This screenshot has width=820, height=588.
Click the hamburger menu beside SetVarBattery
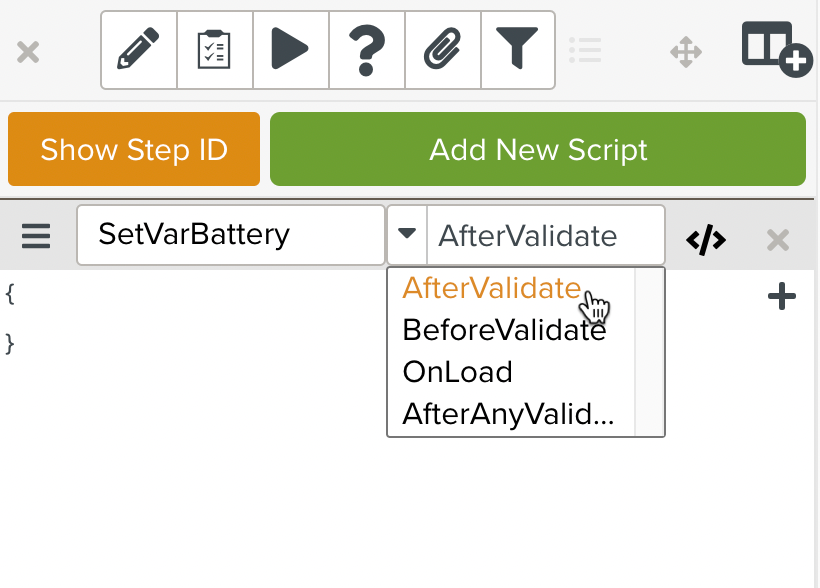[36, 236]
